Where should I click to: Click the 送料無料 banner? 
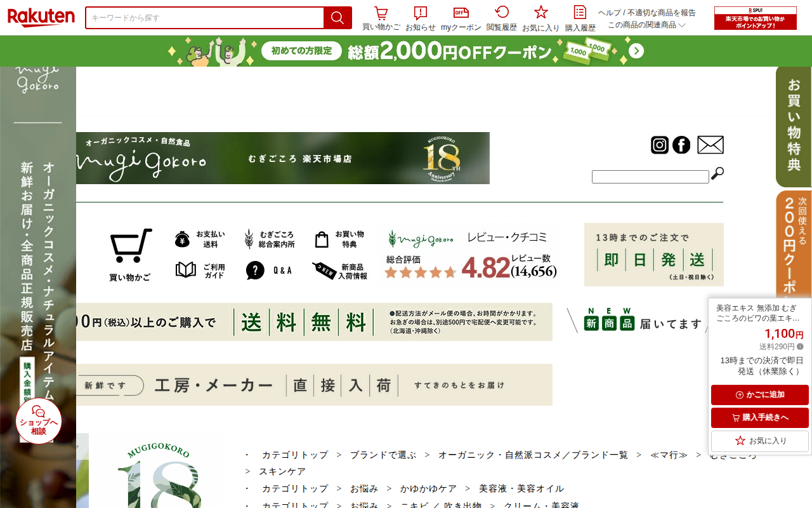[314, 322]
